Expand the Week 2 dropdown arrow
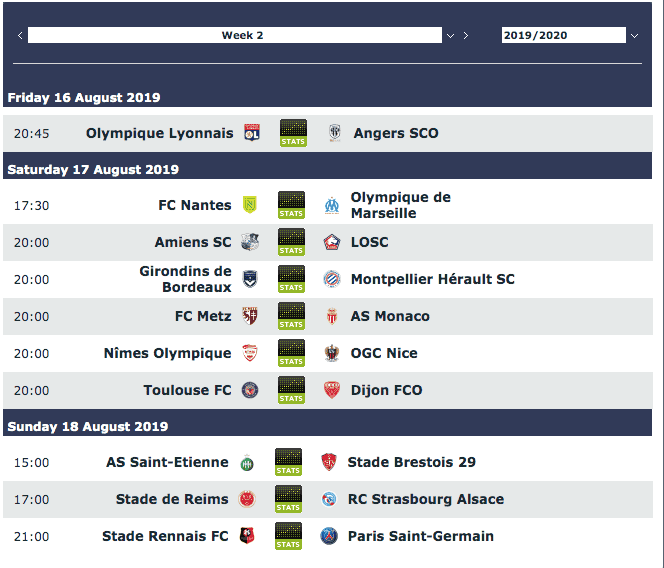 [451, 36]
